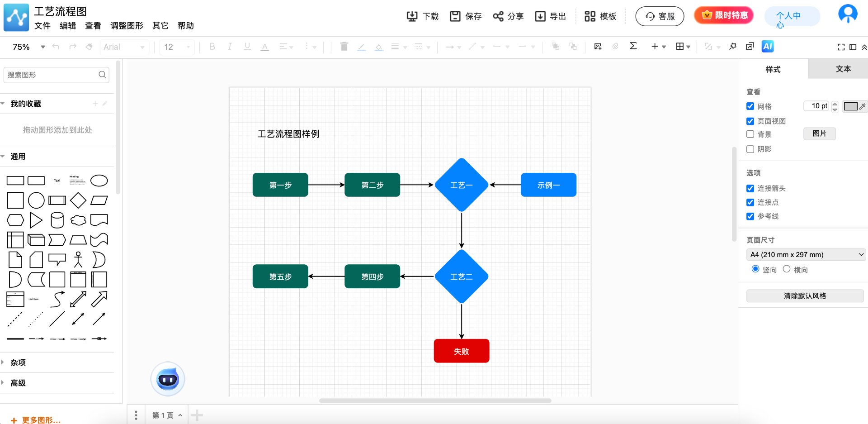Viewport: 868px width, 424px height.
Task: Open the plus insert dropdown
Action: (x=658, y=46)
